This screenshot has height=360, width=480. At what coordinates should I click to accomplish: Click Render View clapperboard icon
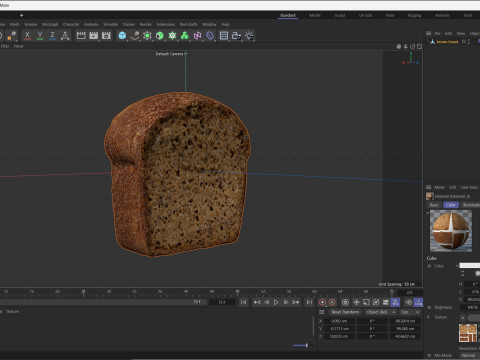(x=81, y=35)
